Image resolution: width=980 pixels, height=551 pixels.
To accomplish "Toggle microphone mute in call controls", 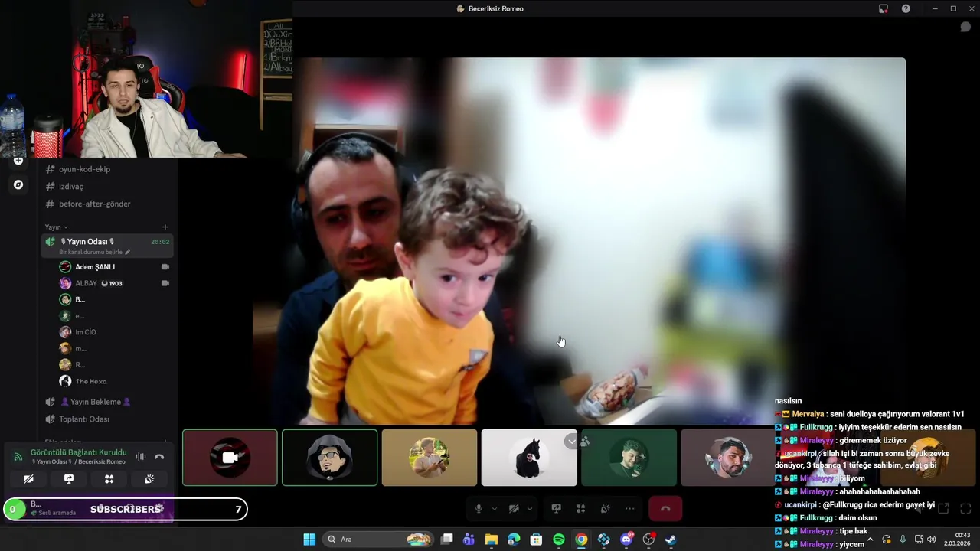I will [479, 509].
